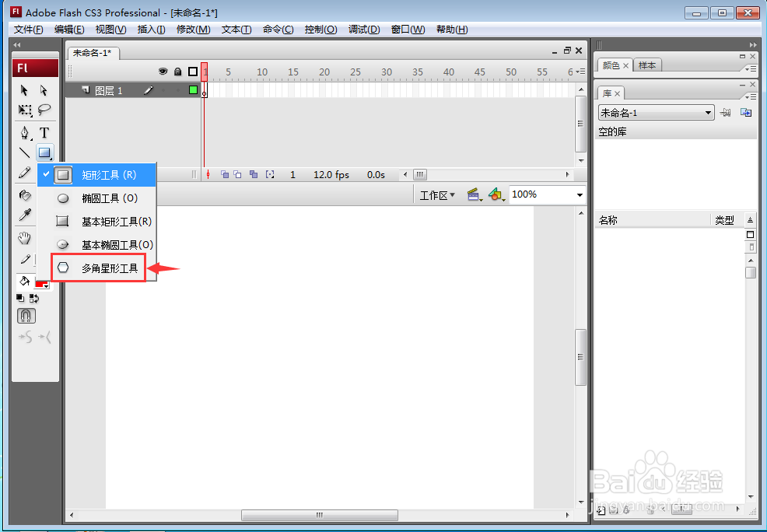
Task: Click the timeline horizontal scrollbar thumb
Action: tap(420, 174)
